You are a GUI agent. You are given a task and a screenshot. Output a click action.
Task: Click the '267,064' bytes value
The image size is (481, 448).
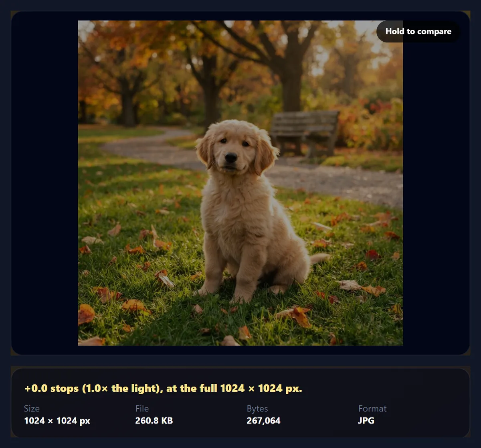pyautogui.click(x=264, y=421)
